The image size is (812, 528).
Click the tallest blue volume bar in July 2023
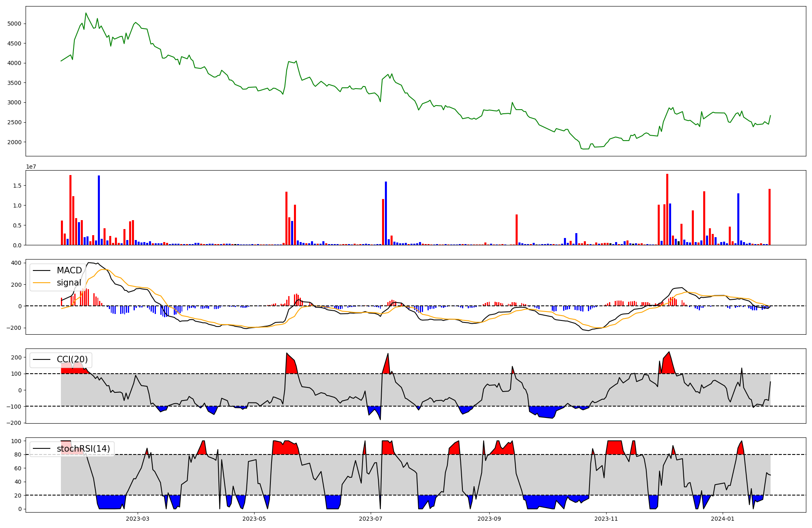[x=386, y=213]
